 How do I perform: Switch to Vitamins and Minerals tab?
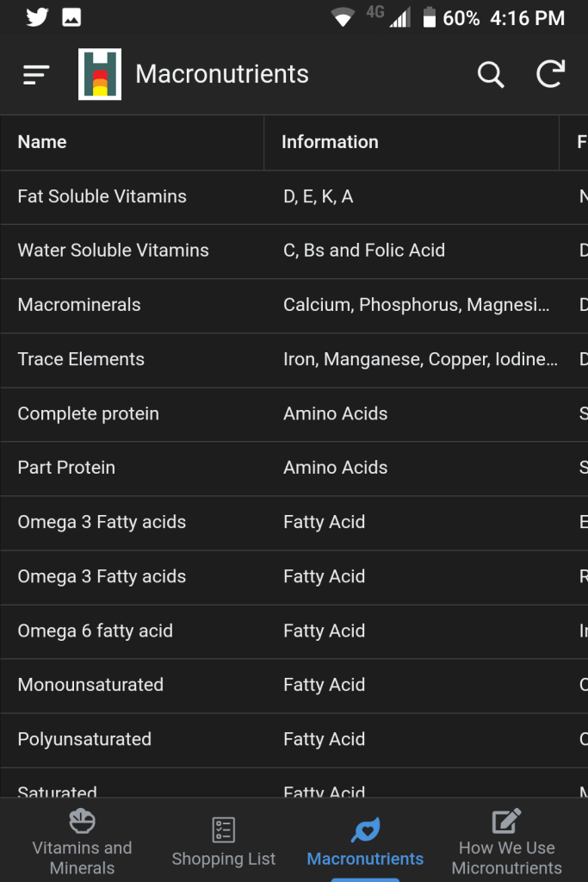pos(82,857)
